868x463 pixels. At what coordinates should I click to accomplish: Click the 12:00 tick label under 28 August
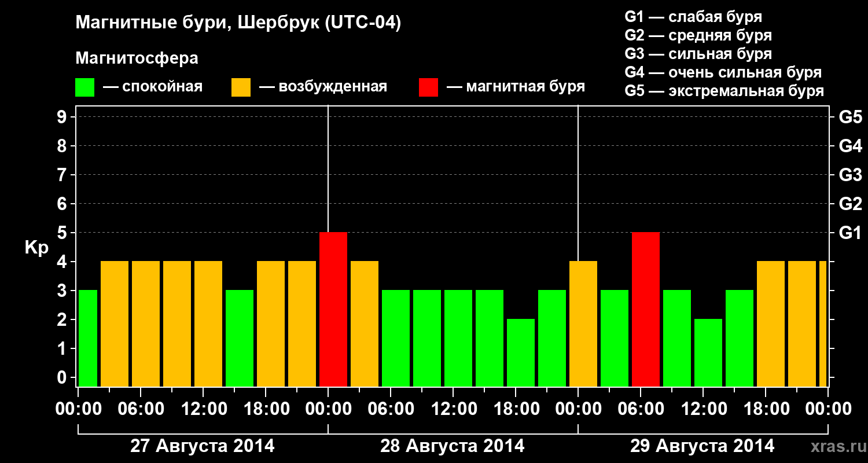click(453, 409)
